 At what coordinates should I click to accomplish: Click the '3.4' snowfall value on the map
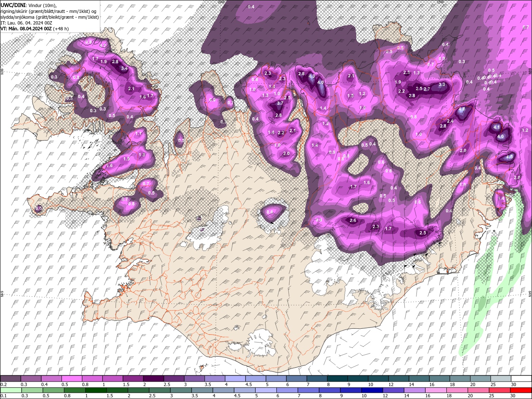[124, 68]
